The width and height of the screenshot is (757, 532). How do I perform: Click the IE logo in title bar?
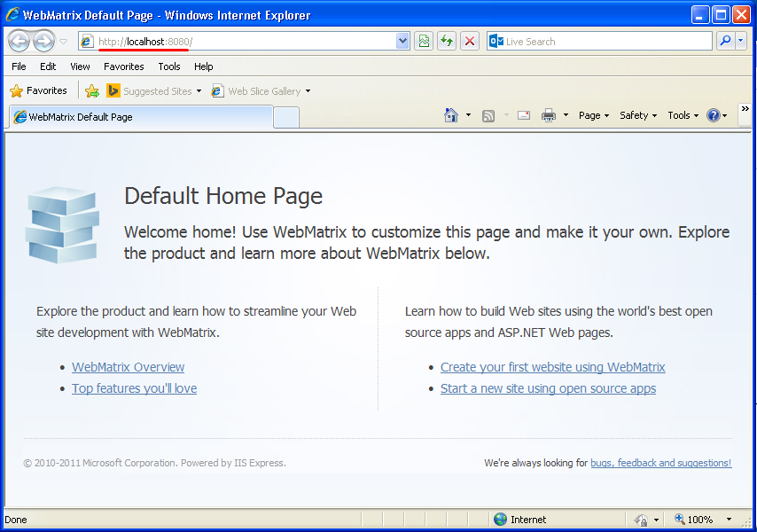(12, 15)
